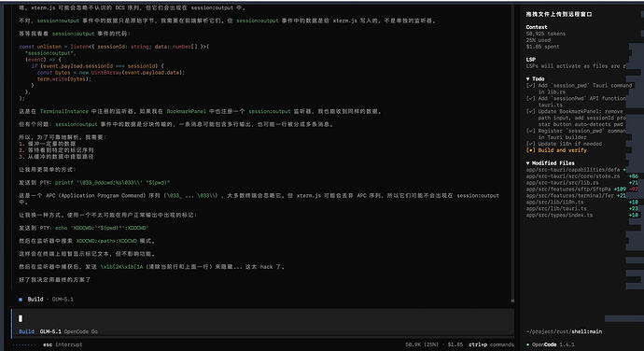Click the '1. 缓冲一定量的数据' list item

click(48, 144)
